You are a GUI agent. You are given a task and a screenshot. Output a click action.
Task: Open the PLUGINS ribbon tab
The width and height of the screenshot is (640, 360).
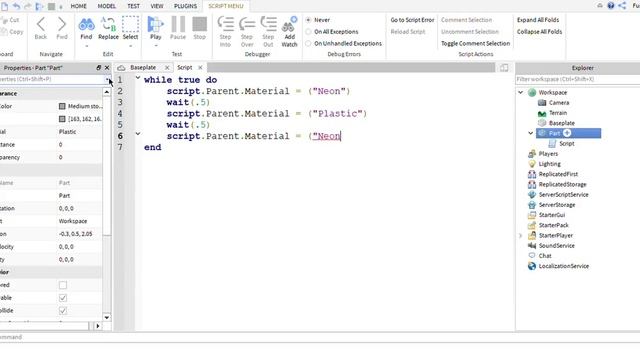(185, 6)
